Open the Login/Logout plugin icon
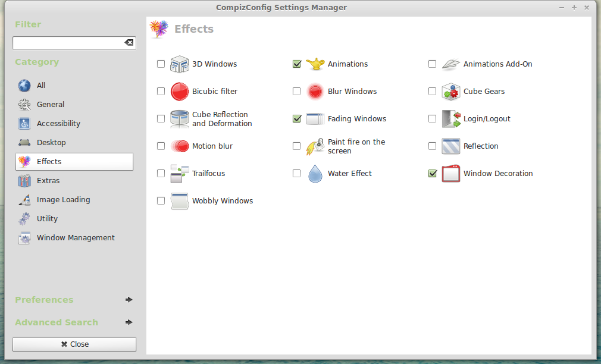This screenshot has height=364, width=601. 451,119
